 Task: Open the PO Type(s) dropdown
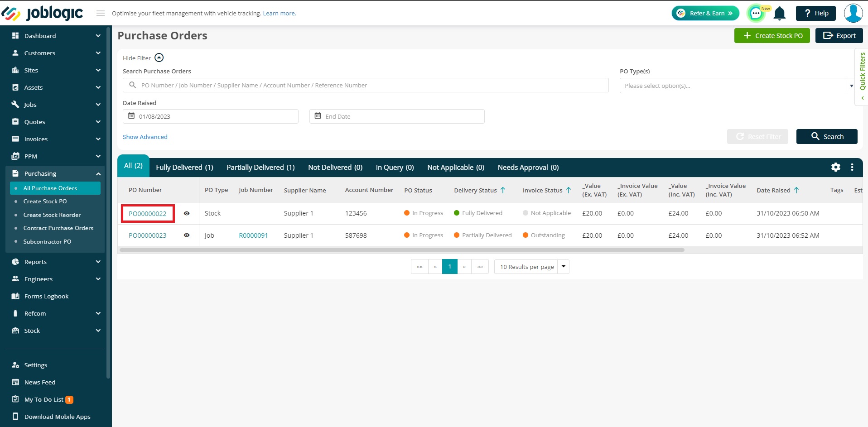pos(738,86)
